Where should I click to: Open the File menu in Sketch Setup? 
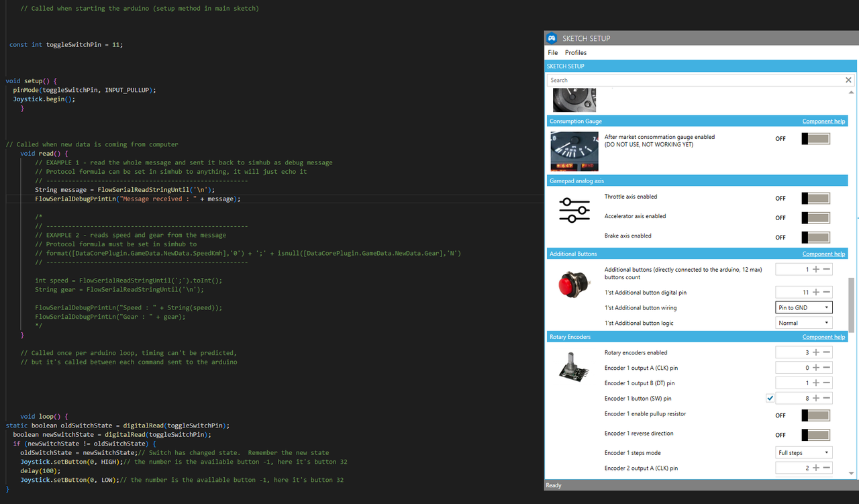[552, 52]
